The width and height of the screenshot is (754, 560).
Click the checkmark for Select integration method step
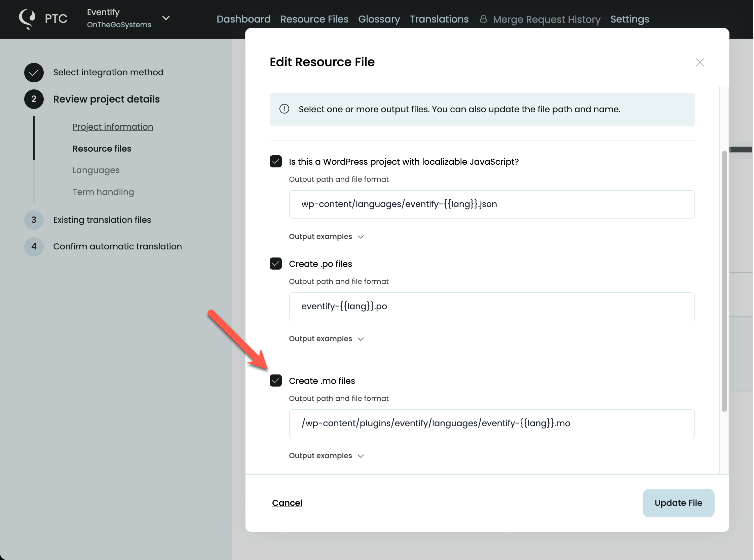click(34, 72)
